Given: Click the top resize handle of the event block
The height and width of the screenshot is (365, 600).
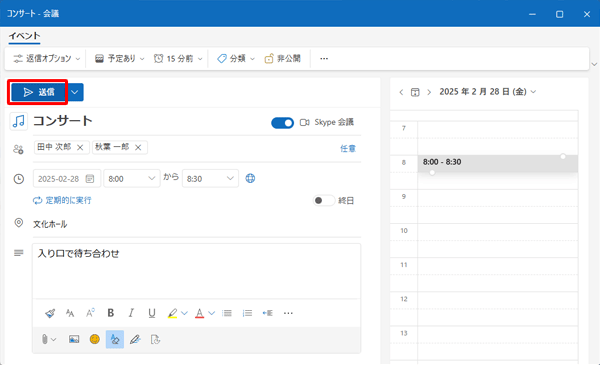Looking at the screenshot, I should (x=563, y=156).
